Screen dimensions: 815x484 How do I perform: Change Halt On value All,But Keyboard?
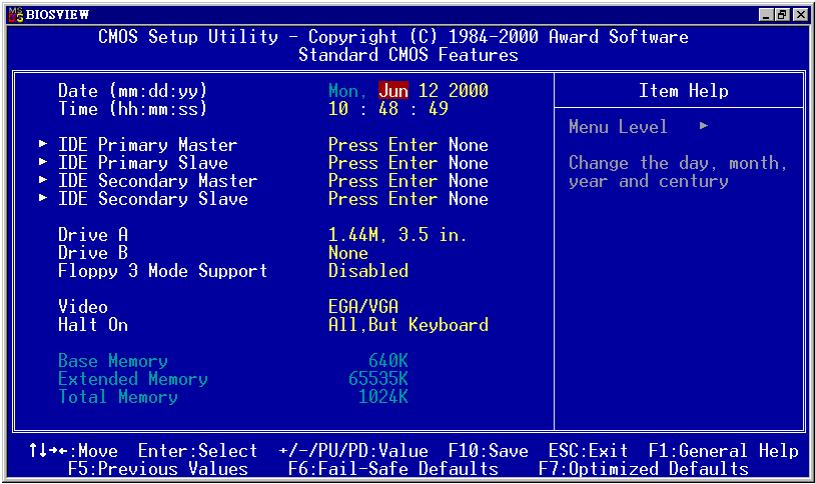[x=408, y=325]
